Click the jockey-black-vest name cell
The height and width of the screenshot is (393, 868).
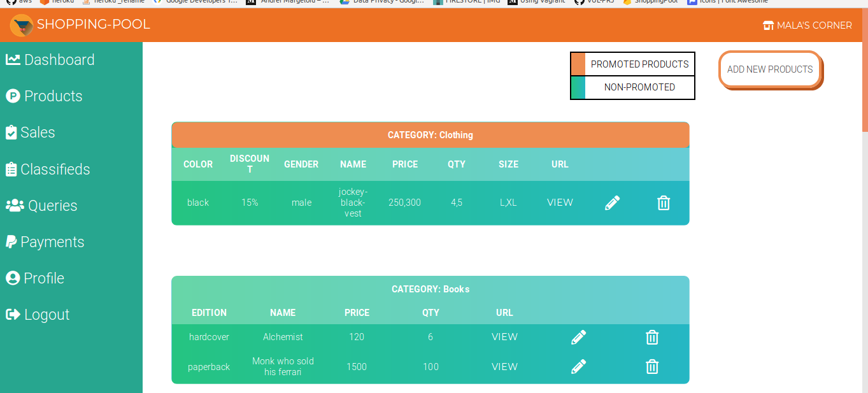(x=353, y=203)
